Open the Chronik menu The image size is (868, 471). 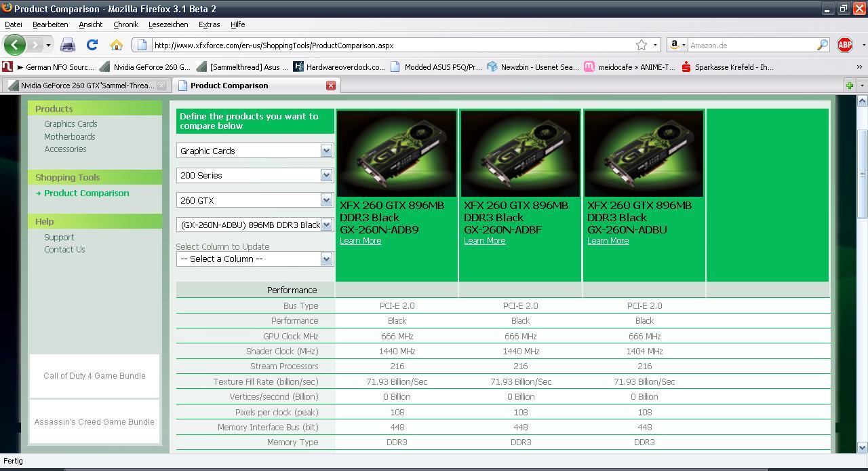(x=125, y=24)
